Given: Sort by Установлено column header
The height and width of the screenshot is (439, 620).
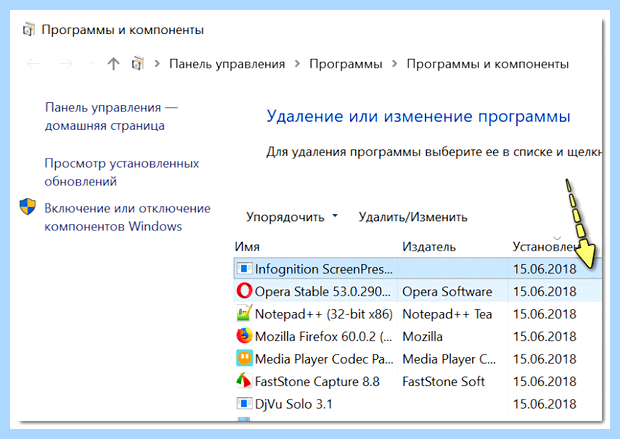Looking at the screenshot, I should point(544,247).
